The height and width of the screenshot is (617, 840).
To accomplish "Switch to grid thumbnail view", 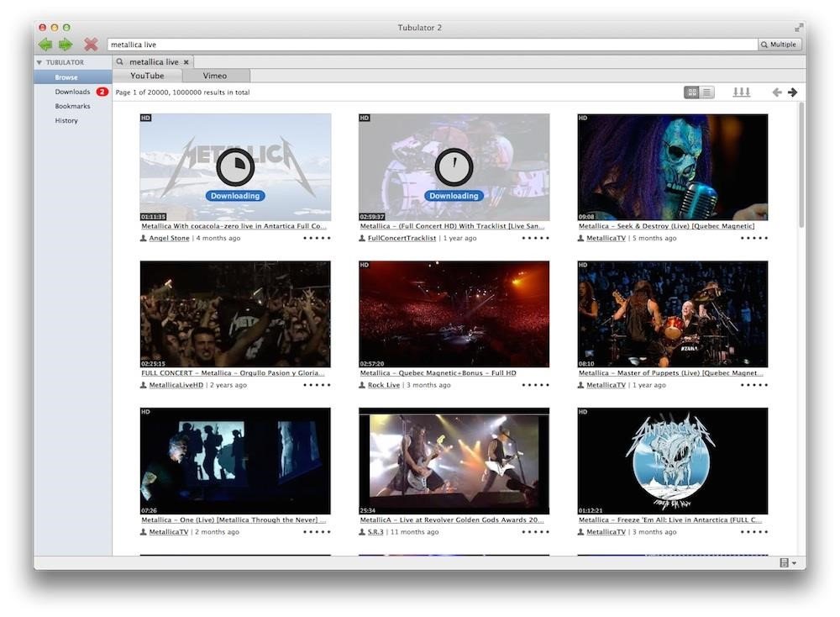I will (691, 92).
